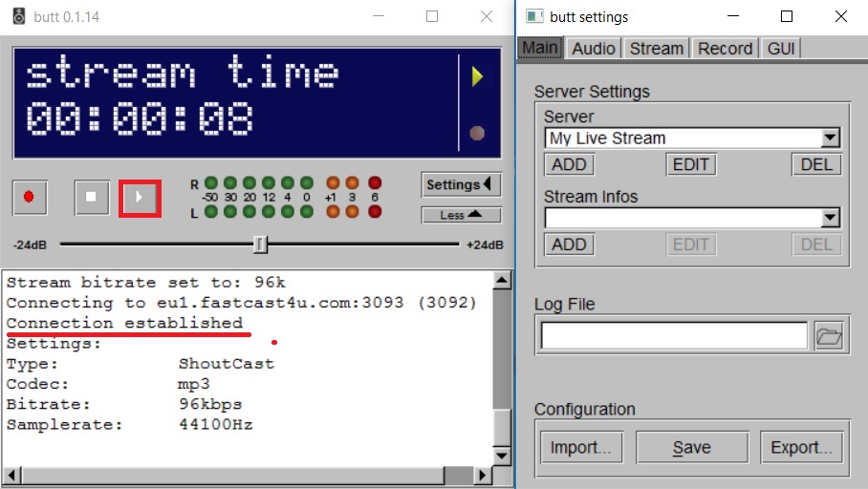Maximize the butt settings window
The width and height of the screenshot is (868, 489).
click(x=787, y=16)
